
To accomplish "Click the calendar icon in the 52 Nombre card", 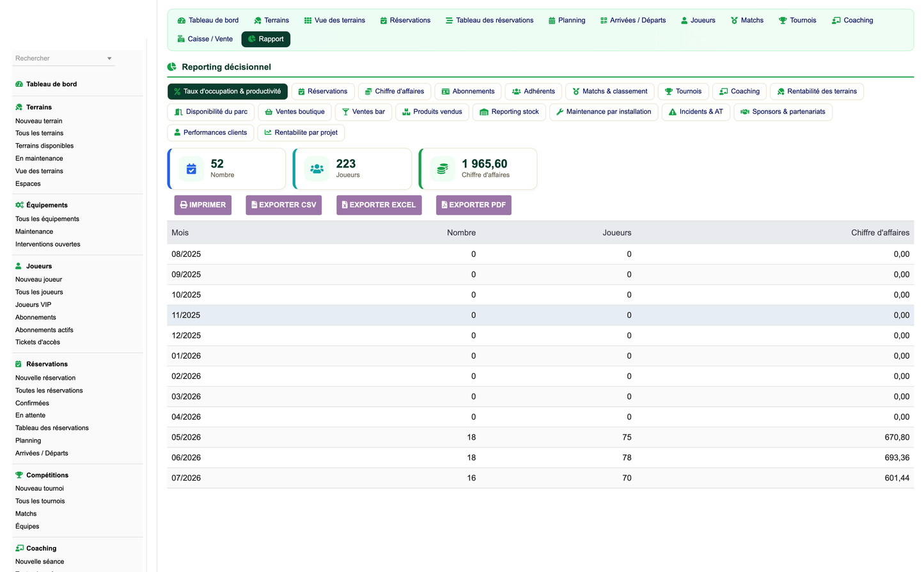I will [x=191, y=169].
